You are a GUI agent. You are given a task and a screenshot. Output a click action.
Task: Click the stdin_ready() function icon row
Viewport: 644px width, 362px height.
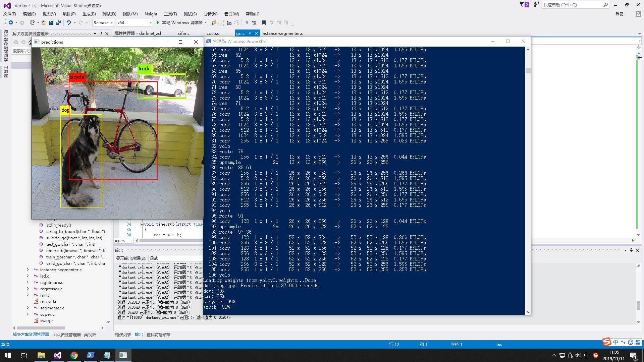[58, 225]
